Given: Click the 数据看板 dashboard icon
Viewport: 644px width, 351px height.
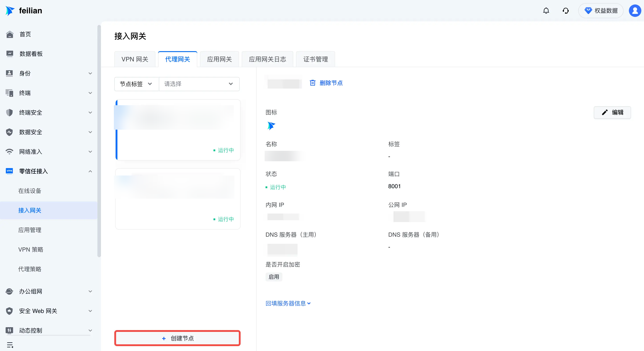Looking at the screenshot, I should [x=10, y=54].
